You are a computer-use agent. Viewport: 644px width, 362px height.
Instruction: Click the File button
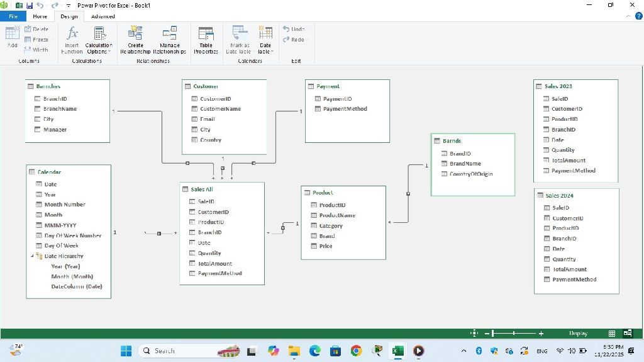tap(13, 16)
